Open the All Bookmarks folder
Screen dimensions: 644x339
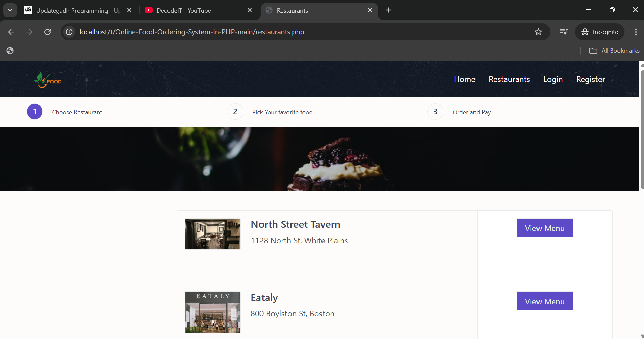[x=614, y=51]
